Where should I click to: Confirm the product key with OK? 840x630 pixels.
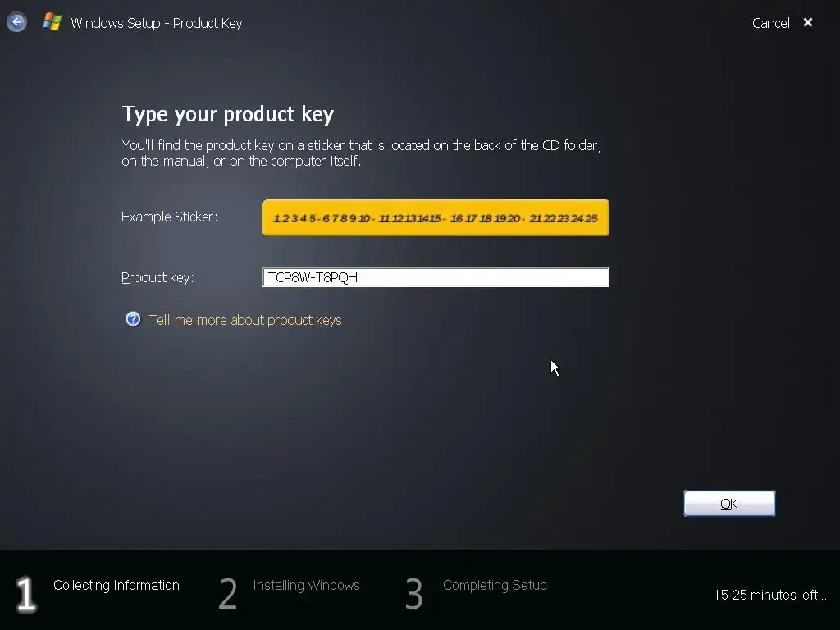point(729,504)
